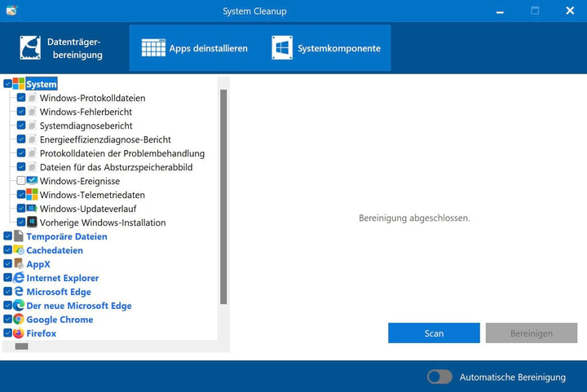Uncheck the Windows-Fehlerbericht checkbox

[x=21, y=112]
